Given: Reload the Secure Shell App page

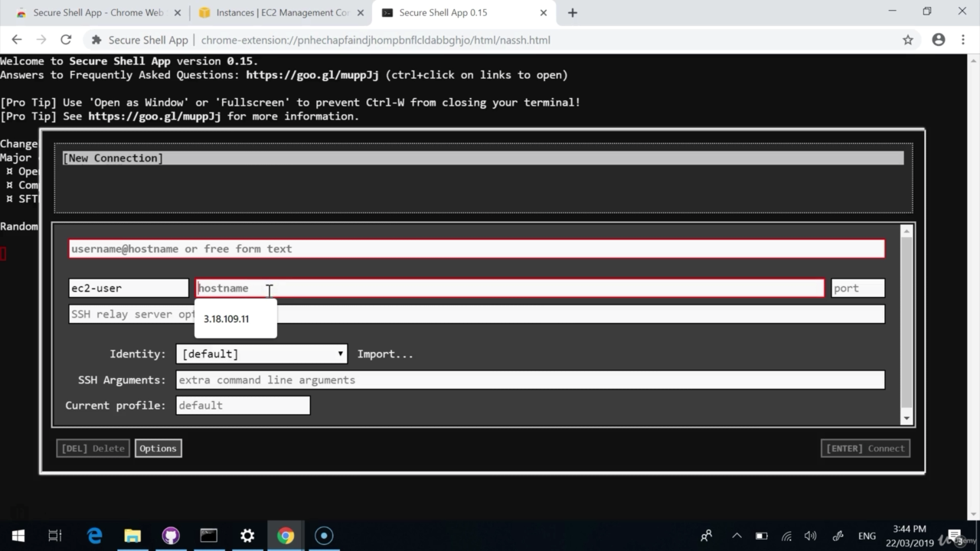Looking at the screenshot, I should (66, 40).
